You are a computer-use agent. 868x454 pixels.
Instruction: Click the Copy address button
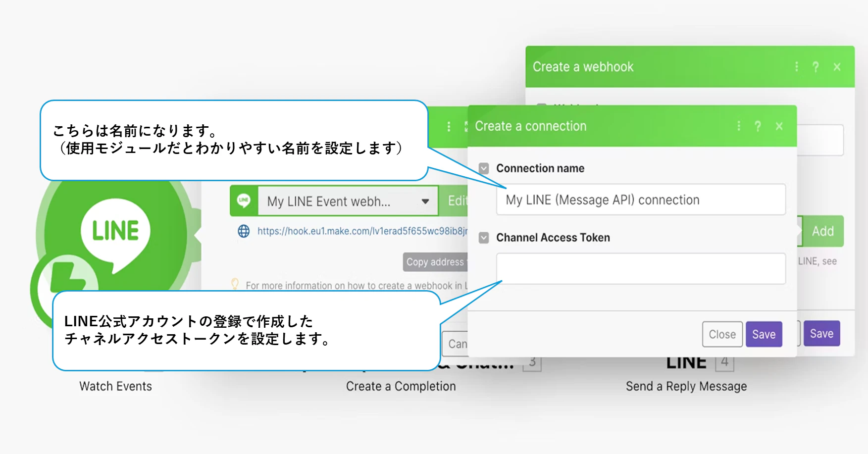(435, 262)
